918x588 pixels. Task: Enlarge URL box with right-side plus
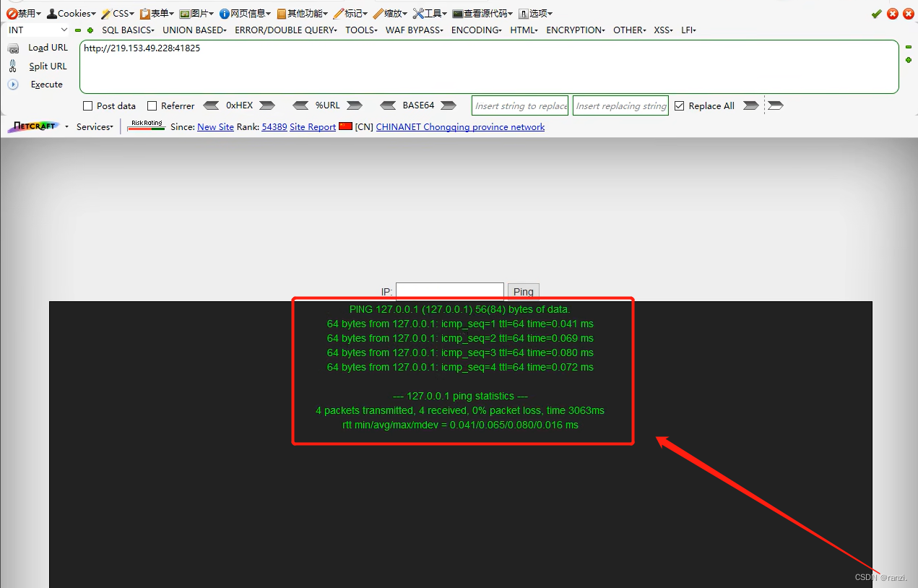[909, 60]
